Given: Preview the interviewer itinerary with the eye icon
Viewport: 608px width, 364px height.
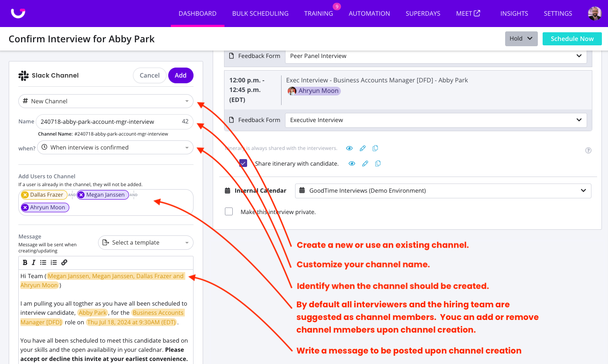Looking at the screenshot, I should tap(349, 148).
